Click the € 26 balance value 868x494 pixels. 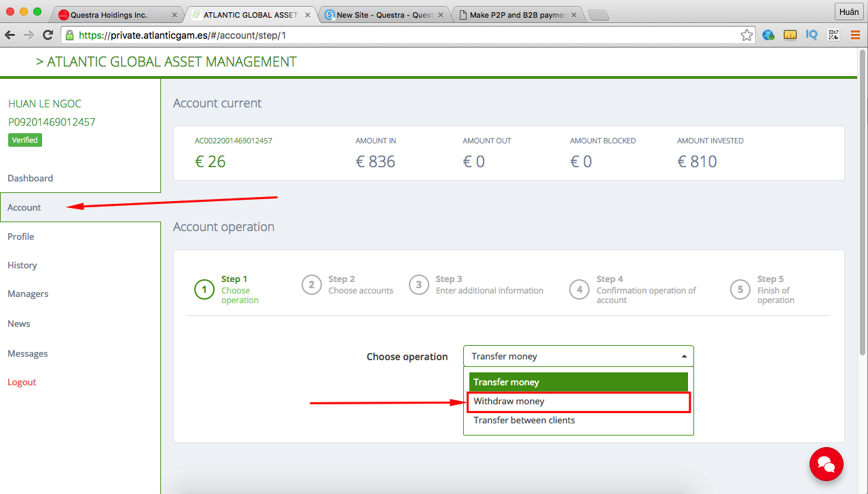click(211, 162)
